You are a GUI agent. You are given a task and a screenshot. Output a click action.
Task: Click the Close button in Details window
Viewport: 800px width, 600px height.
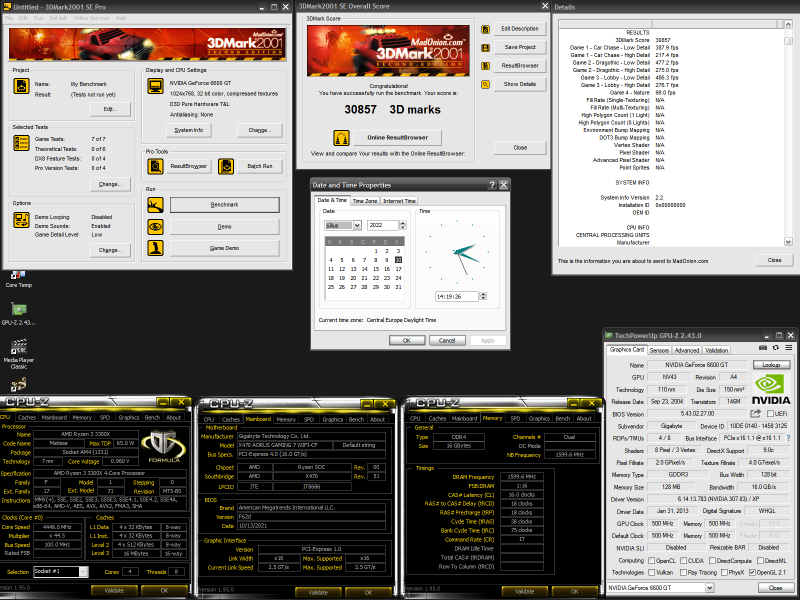(774, 260)
